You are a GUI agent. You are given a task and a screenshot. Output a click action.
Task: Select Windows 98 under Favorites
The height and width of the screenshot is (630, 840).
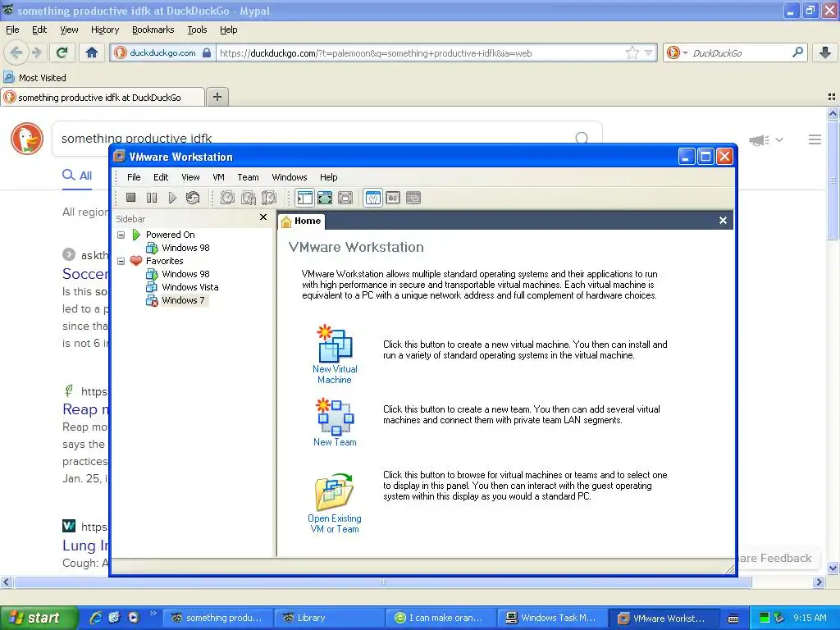click(185, 274)
